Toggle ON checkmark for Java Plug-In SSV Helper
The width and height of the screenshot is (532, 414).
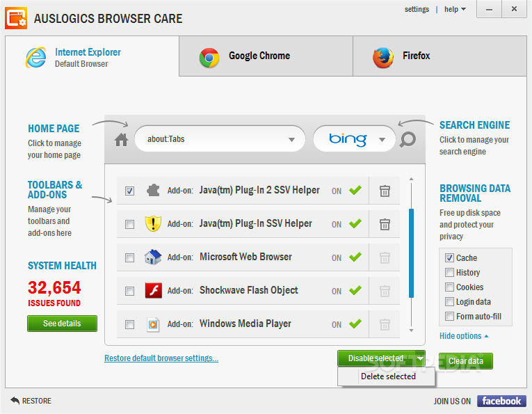tap(355, 223)
